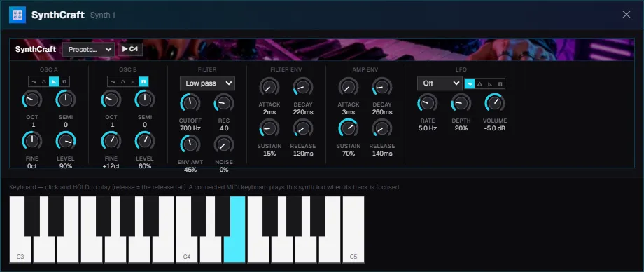Select the sine shape for the LFO
This screenshot has width=644, height=272.
coord(469,83)
